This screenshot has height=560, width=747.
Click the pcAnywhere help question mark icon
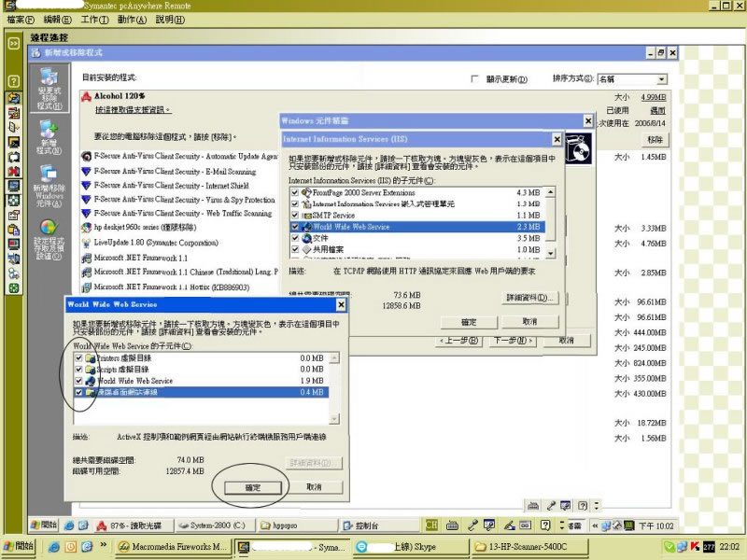coord(14,81)
